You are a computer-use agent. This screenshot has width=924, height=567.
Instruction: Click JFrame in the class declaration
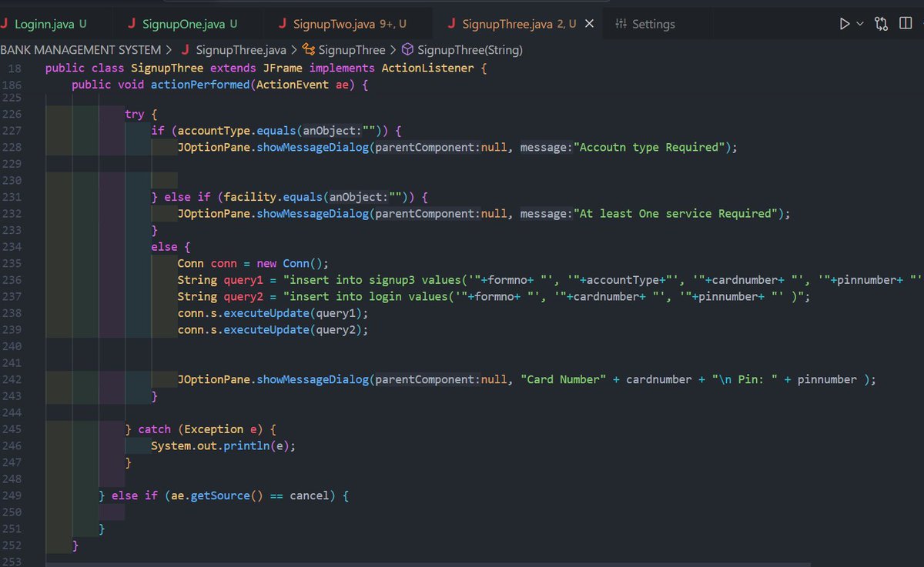[283, 68]
